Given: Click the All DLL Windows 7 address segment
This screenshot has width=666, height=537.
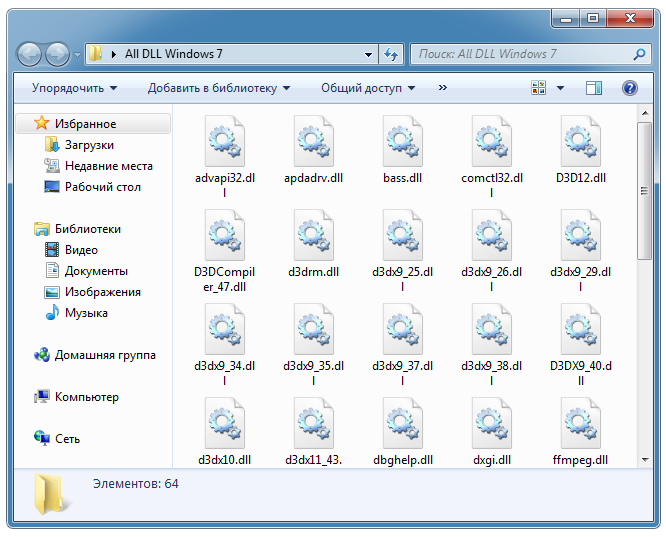Looking at the screenshot, I should pos(173,54).
